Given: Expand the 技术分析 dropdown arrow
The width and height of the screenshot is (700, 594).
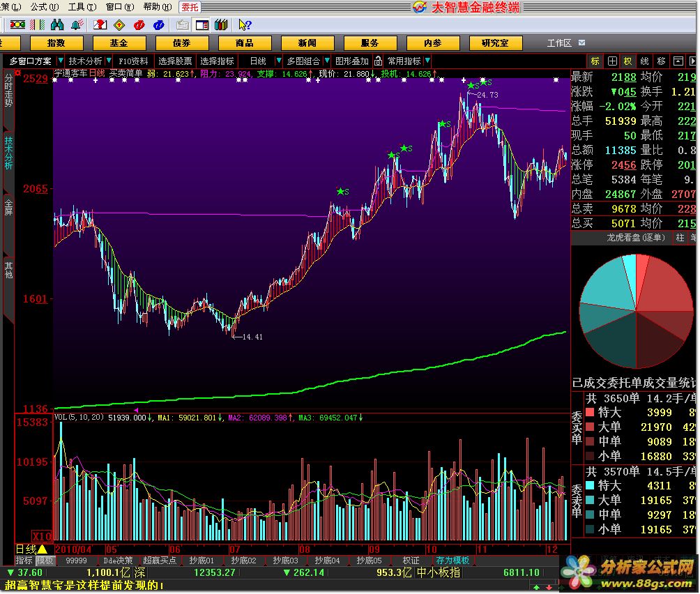Looking at the screenshot, I should point(109,61).
